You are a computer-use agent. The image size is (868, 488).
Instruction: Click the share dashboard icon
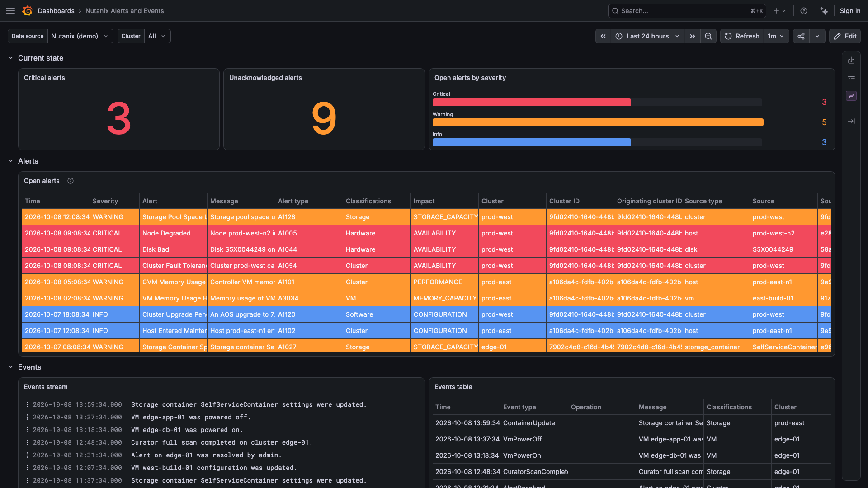tap(801, 36)
